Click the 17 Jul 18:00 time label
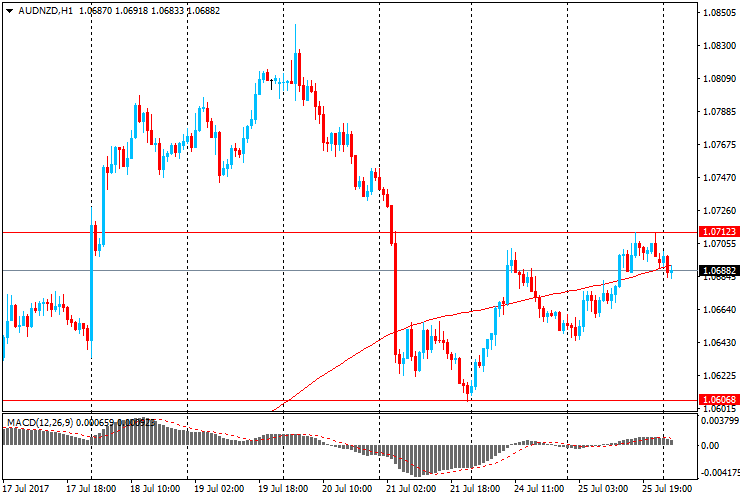Image resolution: width=740 pixels, height=500 pixels. click(91, 488)
